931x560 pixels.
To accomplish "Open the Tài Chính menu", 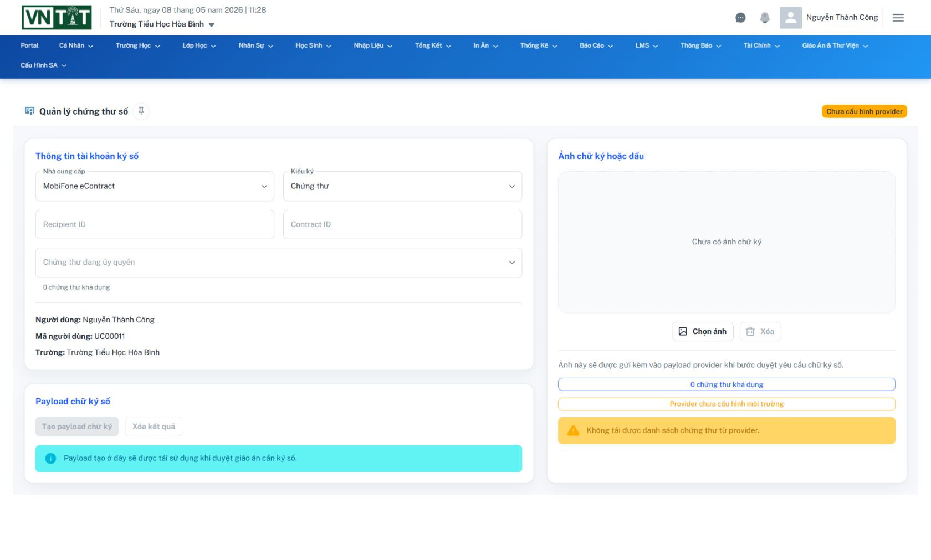I will [x=762, y=45].
